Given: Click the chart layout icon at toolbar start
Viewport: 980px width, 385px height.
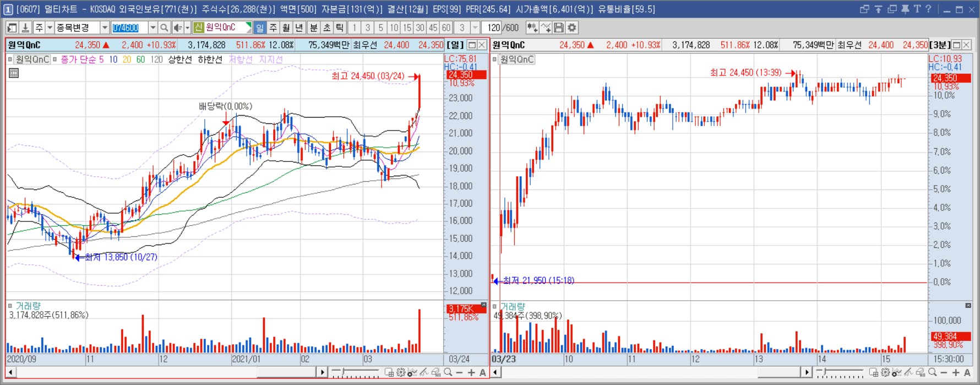Looking at the screenshot, I should [12, 28].
